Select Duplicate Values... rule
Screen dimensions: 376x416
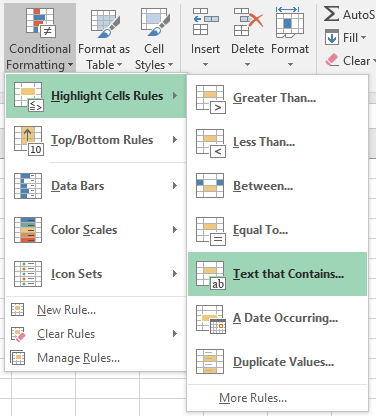coord(277,362)
